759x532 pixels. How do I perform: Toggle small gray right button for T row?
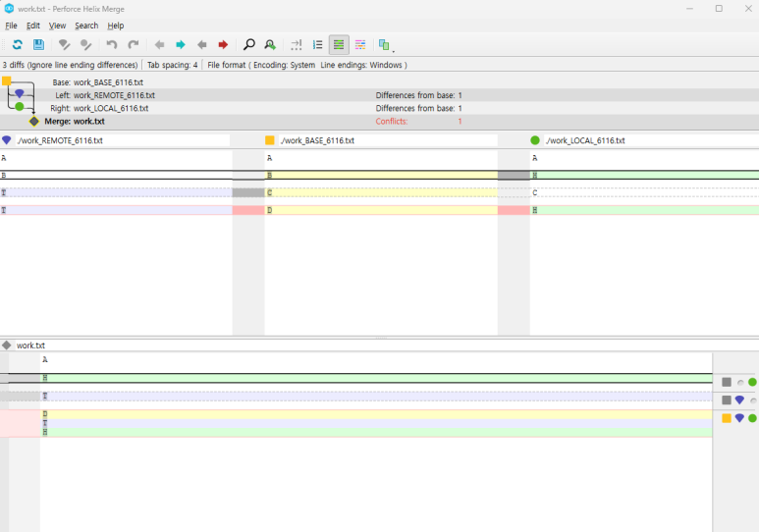[x=753, y=400]
